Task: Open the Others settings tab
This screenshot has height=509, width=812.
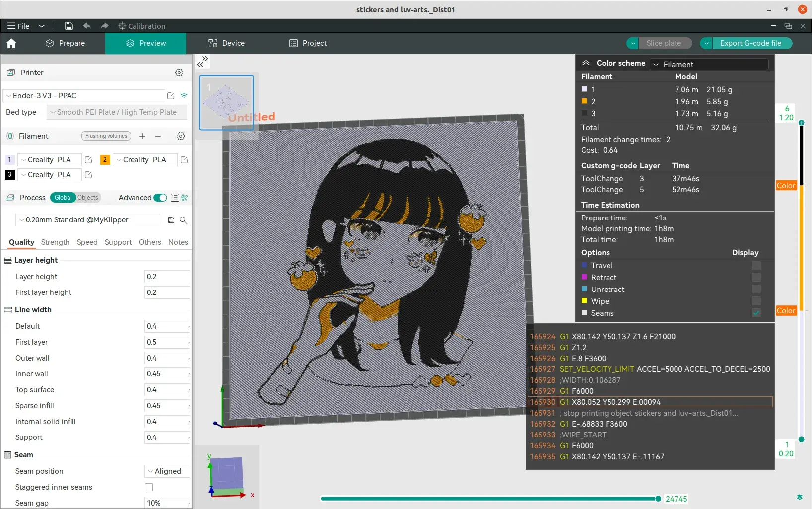Action: click(150, 242)
